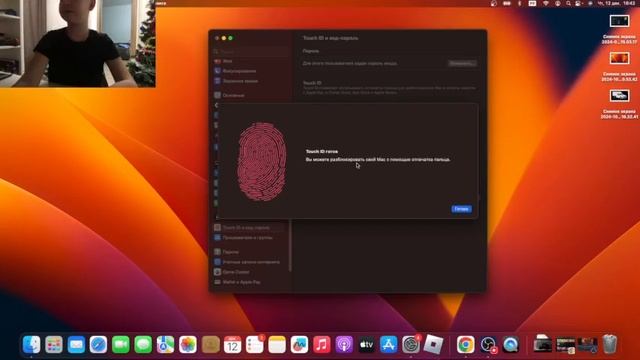The height and width of the screenshot is (360, 640).
Task: Open QuickTime Player from the Dock
Action: [511, 344]
